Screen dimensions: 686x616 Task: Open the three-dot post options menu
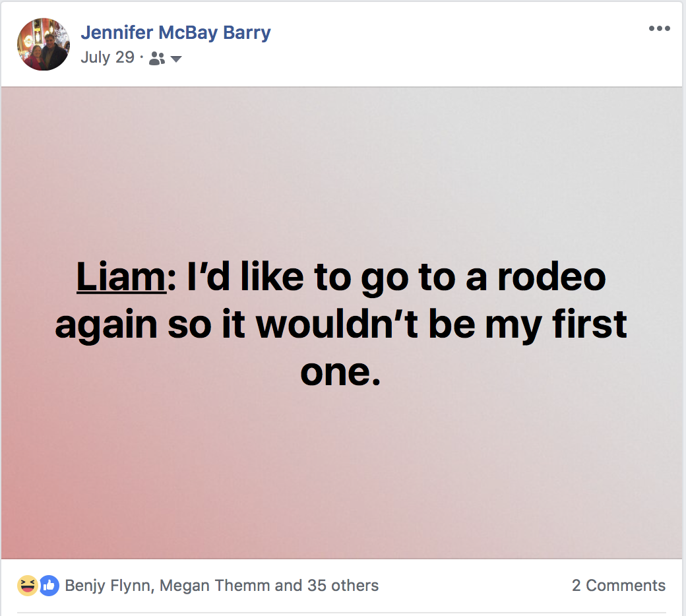pos(659,28)
